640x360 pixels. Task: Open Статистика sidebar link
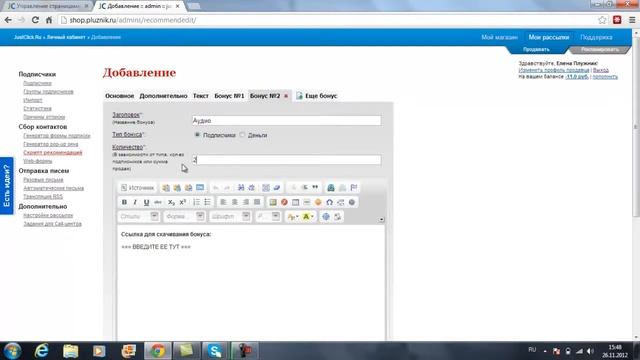(37, 109)
